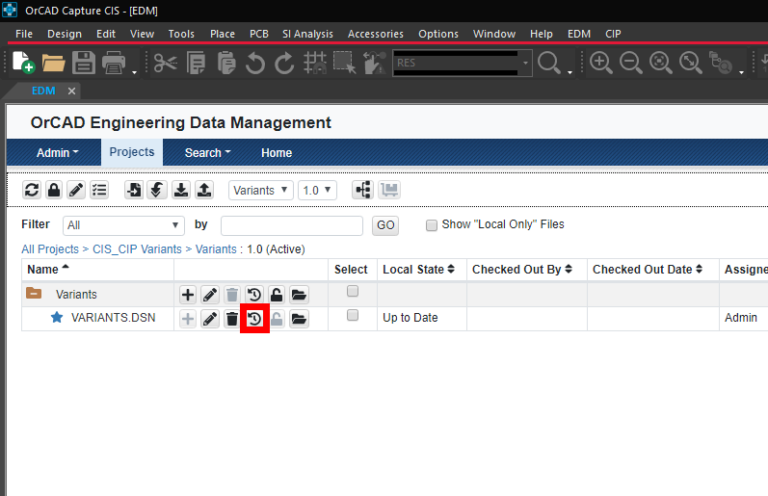The width and height of the screenshot is (768, 496).
Task: Sort by the Checked Out Date column
Action: point(648,269)
